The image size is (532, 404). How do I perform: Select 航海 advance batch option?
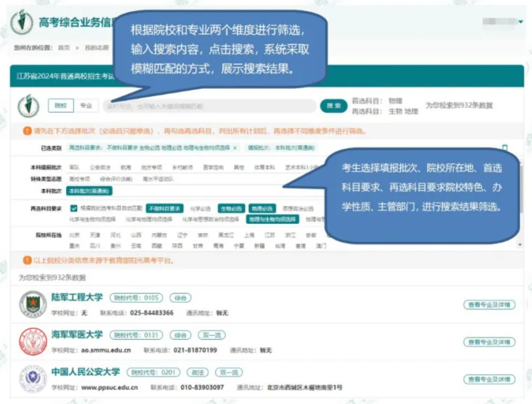click(x=126, y=167)
